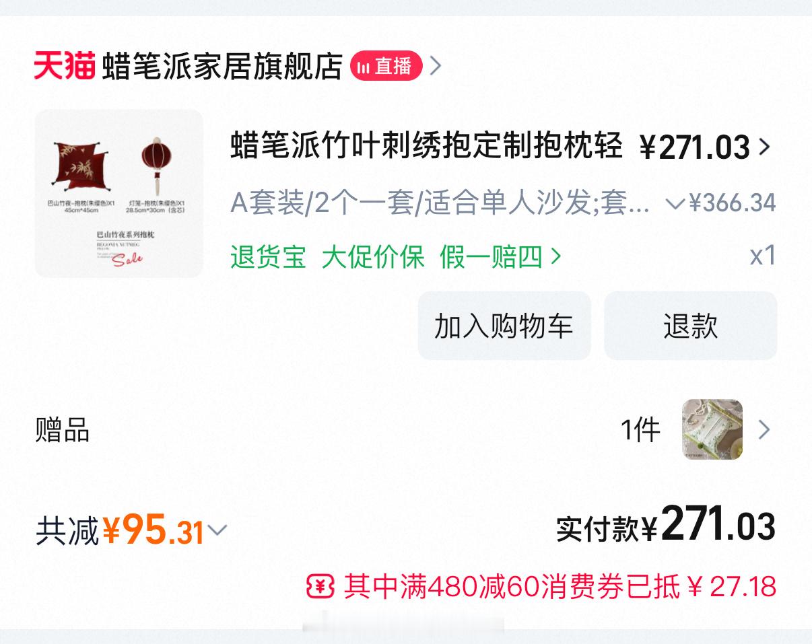Tap the red coupon icon before 其中满480减60

[x=320, y=587]
